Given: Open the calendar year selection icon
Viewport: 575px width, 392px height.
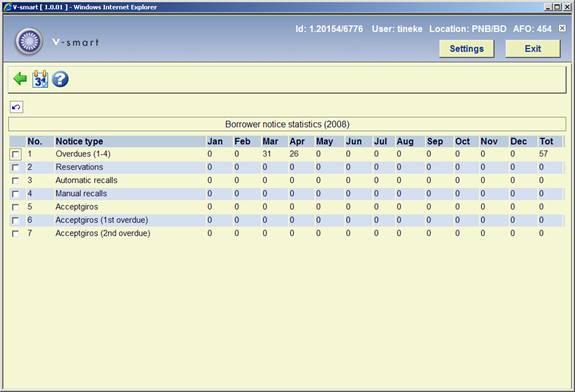Looking at the screenshot, I should pos(40,79).
